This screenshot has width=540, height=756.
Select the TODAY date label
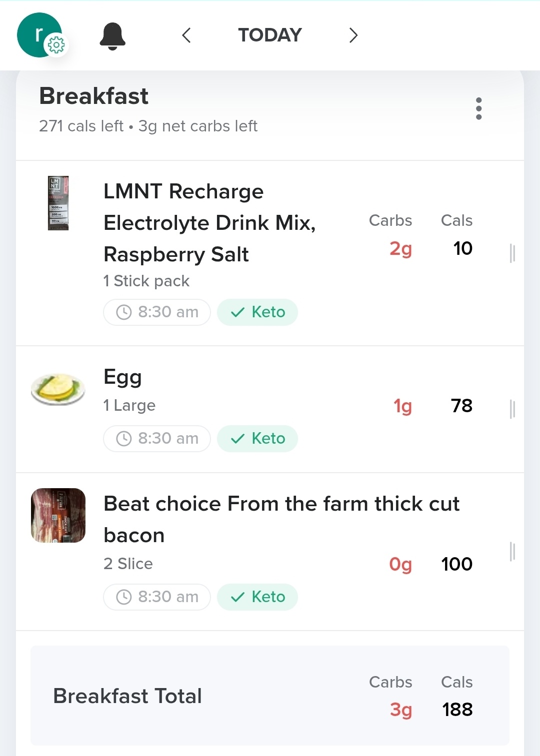270,35
